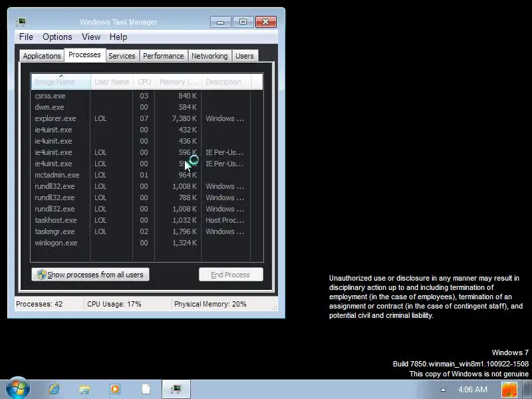The width and height of the screenshot is (532, 399).
Task: Switch to the Applications tab
Action: point(42,56)
